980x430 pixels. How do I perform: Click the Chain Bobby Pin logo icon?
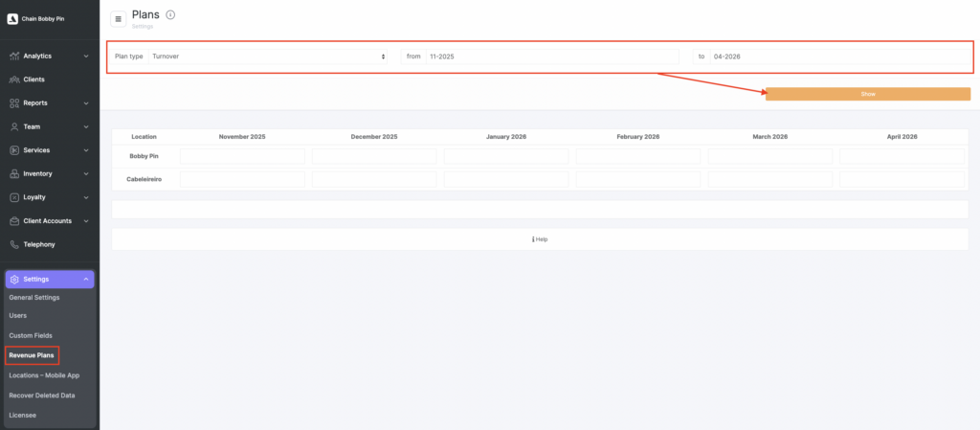click(12, 18)
